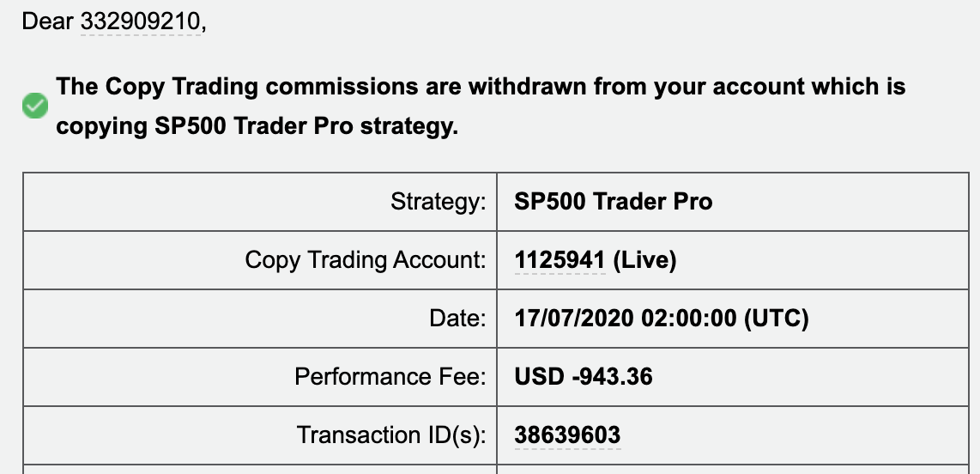This screenshot has height=474, width=980.
Task: Click the (UTC) text in date row
Action: click(x=777, y=319)
